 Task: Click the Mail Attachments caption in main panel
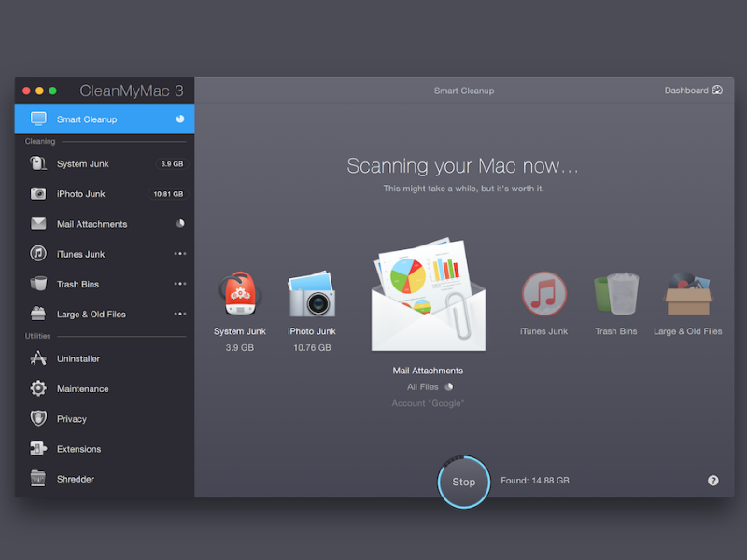point(428,371)
